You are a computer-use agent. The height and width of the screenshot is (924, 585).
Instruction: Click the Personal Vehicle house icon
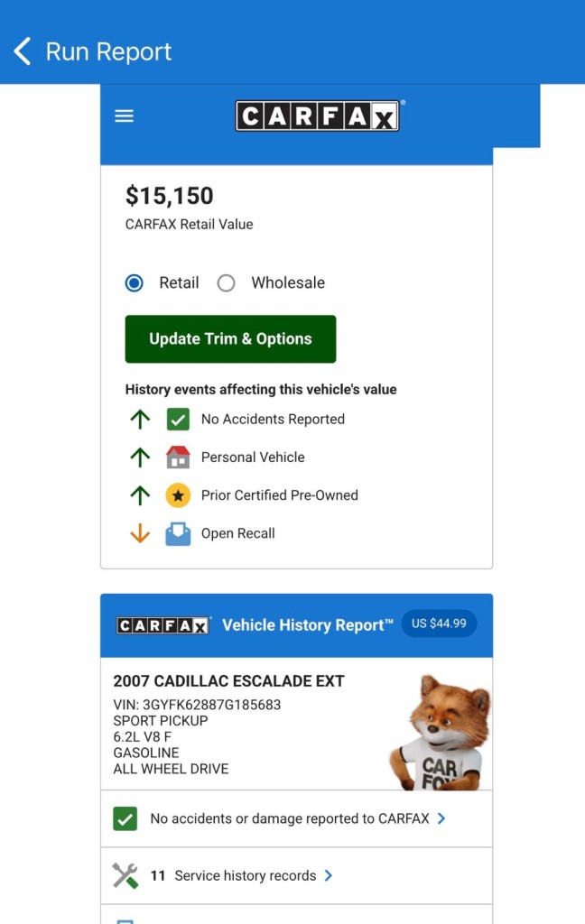[x=178, y=457]
